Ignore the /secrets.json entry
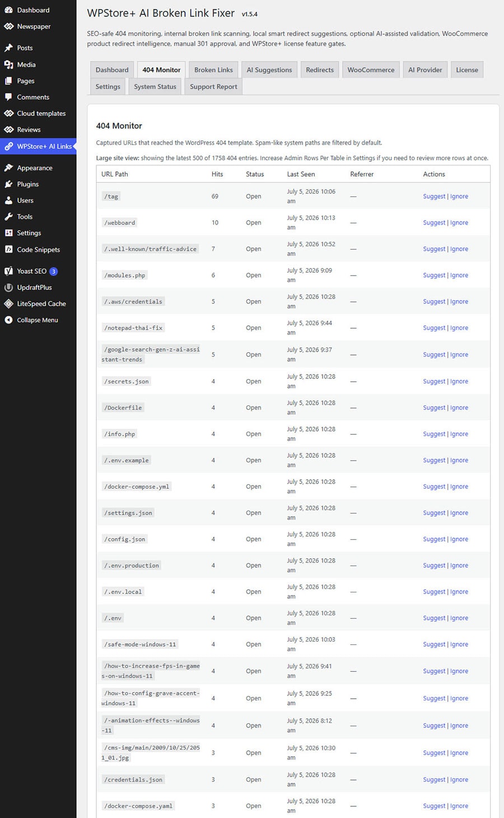This screenshot has width=504, height=818. 459,381
